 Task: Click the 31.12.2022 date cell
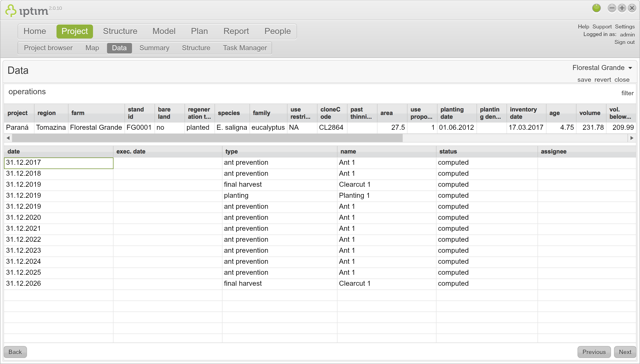(58, 240)
